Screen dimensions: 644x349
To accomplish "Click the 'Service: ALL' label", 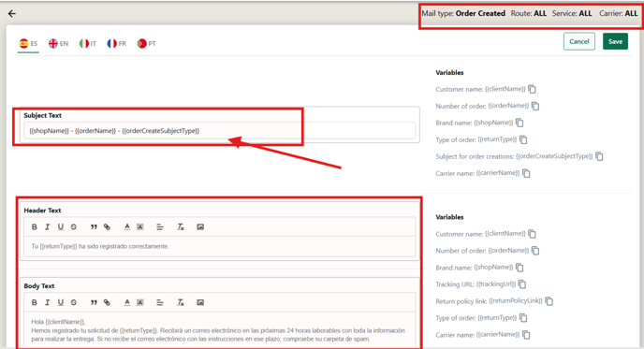I will coord(572,13).
